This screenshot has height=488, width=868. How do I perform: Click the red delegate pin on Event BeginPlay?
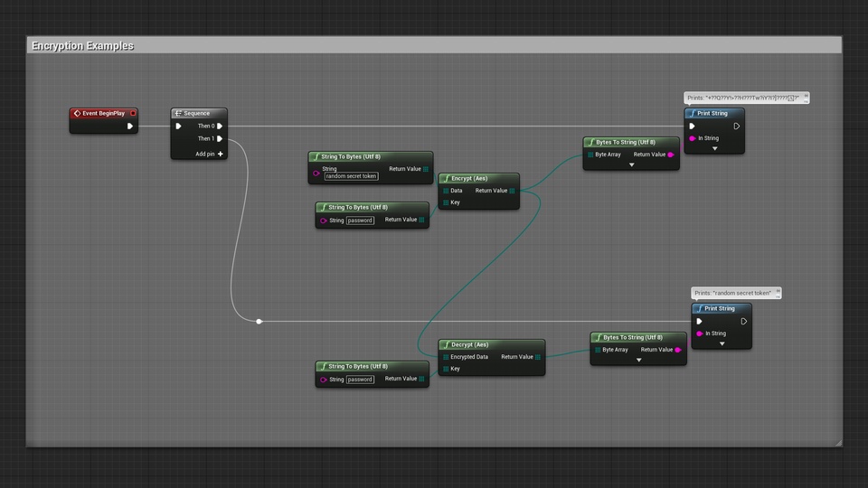point(133,114)
